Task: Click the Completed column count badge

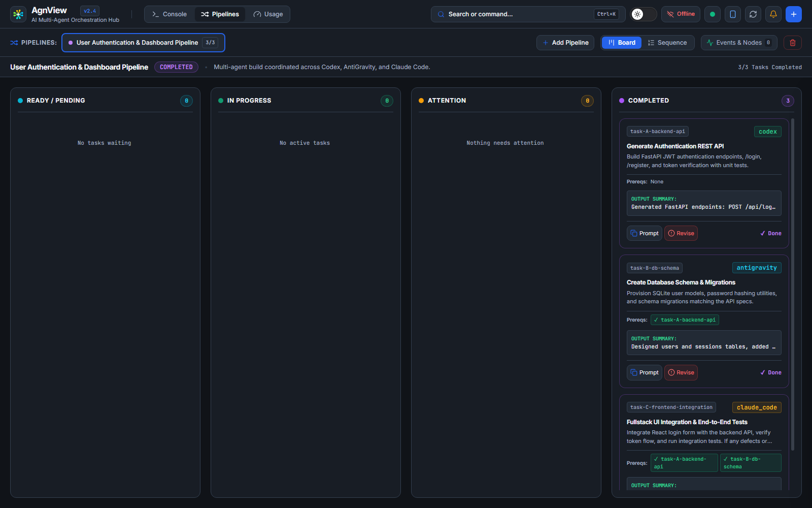Action: (x=788, y=101)
